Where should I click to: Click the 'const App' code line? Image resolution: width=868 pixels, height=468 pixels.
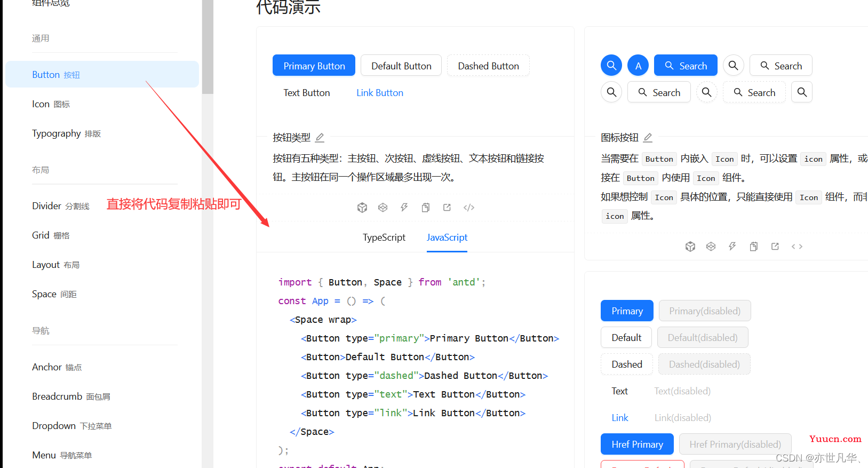point(332,300)
